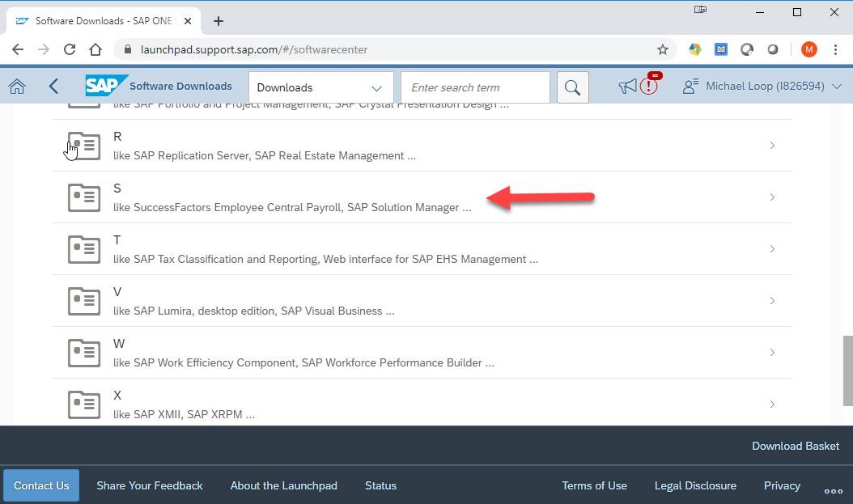Click the dark circular sync extension icon
This screenshot has width=853, height=504.
click(747, 49)
